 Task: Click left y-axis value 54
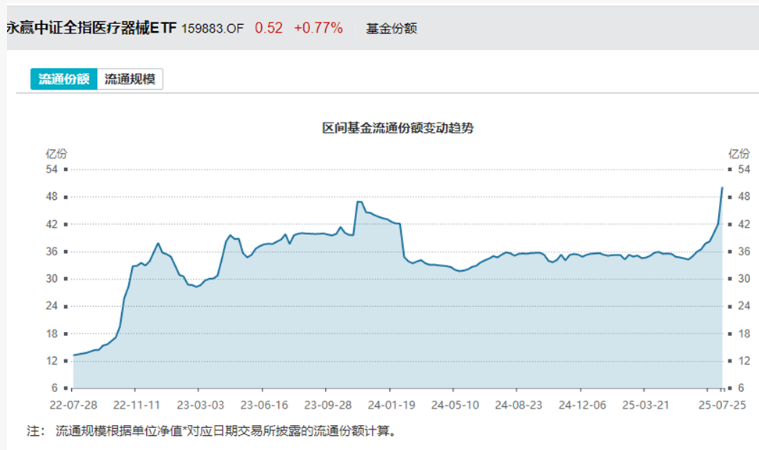pos(52,169)
